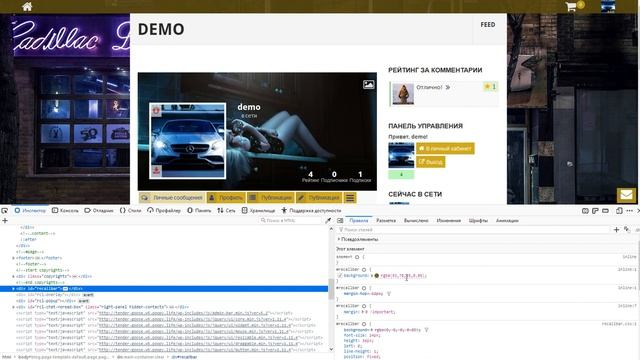Focus the styles filter search field
Image resolution: width=640 pixels, height=360 pixels.
(x=473, y=230)
